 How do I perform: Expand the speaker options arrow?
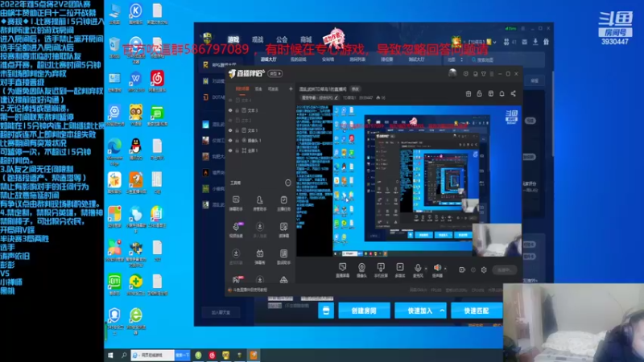tap(446, 269)
